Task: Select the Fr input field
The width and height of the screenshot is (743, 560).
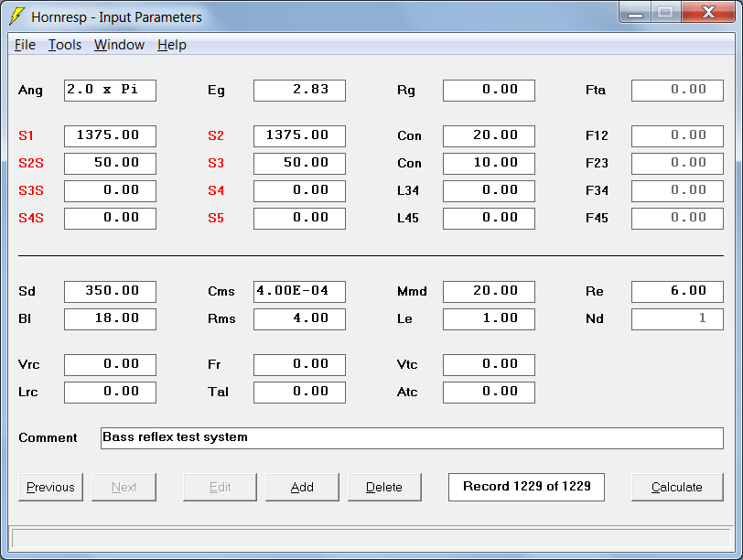Action: coord(299,365)
